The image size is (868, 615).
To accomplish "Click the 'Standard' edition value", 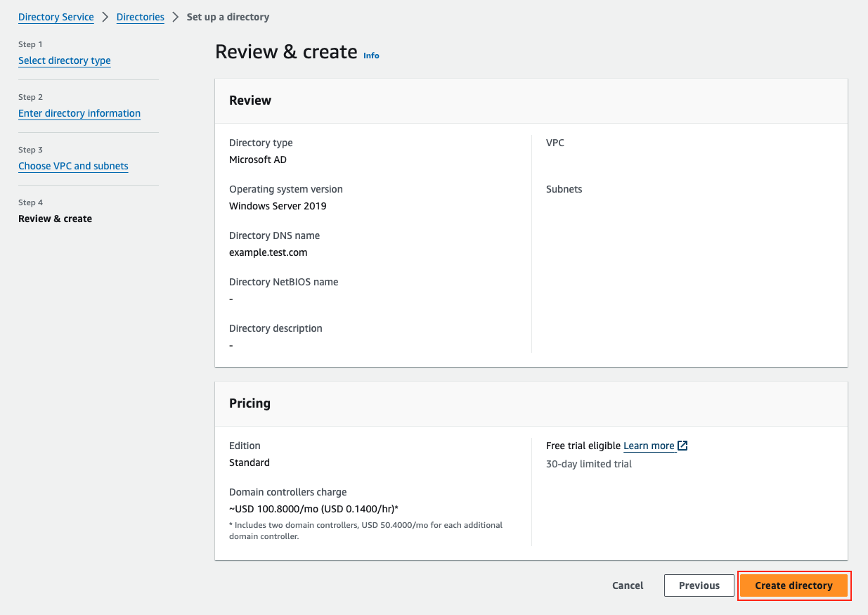I will [250, 462].
